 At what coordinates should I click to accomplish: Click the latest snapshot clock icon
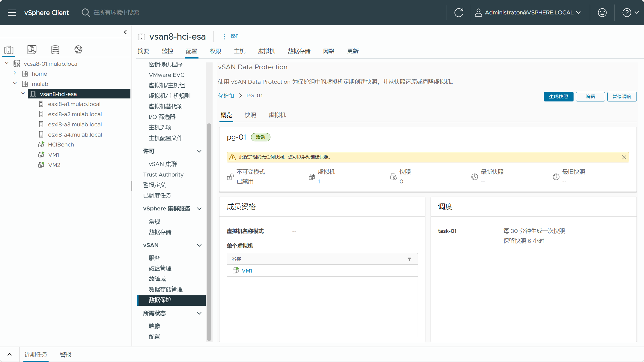(474, 176)
